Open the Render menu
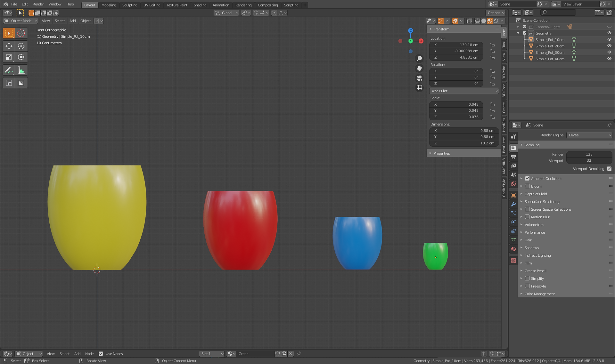 38,4
